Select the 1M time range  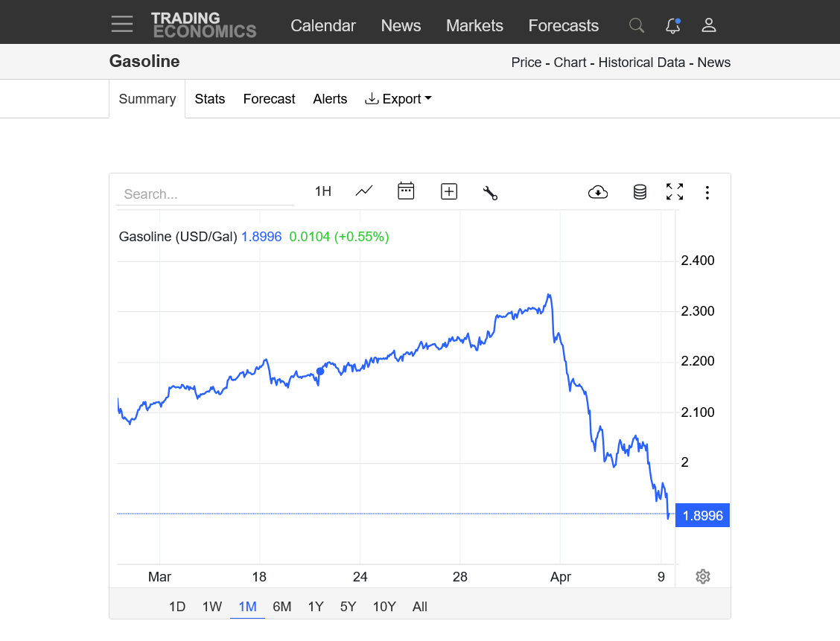[247, 607]
